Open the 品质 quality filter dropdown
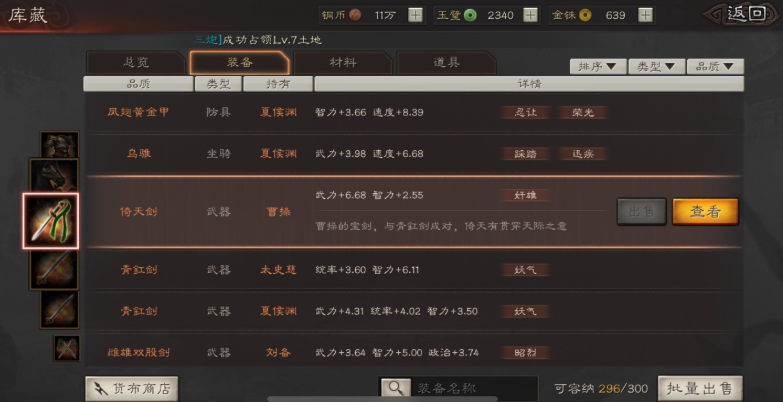This screenshot has height=402, width=783. [x=715, y=66]
